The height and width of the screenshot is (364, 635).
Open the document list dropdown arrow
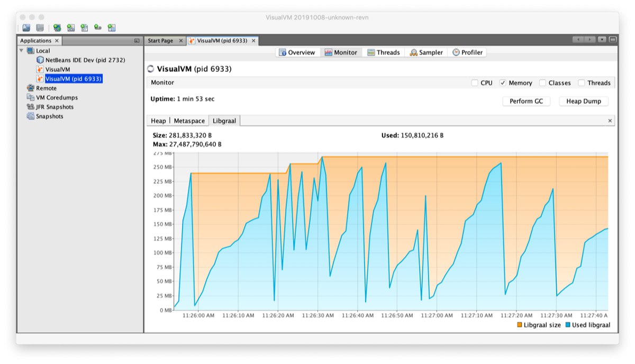pyautogui.click(x=602, y=40)
